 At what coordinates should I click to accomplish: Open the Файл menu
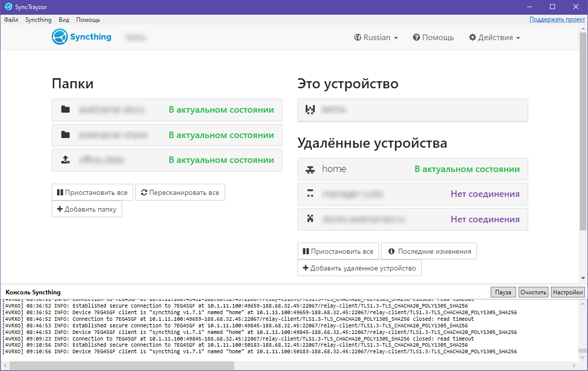click(11, 19)
